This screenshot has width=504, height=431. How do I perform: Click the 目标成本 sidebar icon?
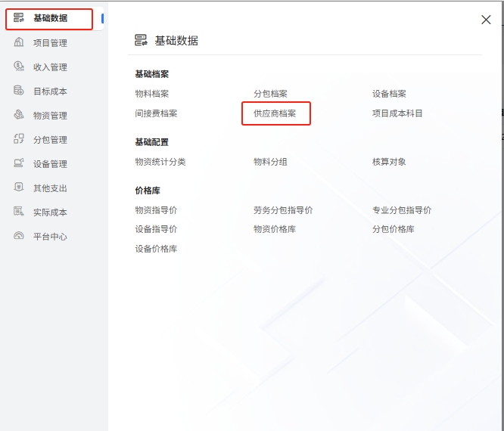tap(19, 91)
